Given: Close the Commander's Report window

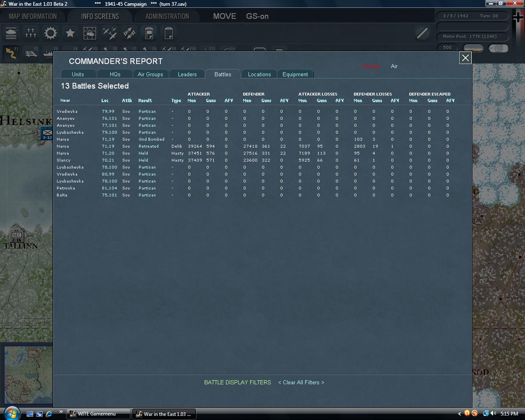Looking at the screenshot, I should tap(466, 58).
